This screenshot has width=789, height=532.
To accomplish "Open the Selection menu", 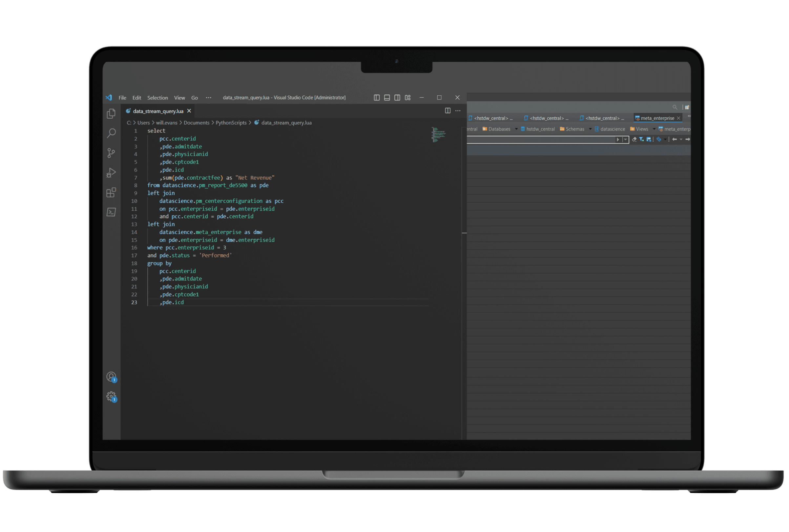I will pyautogui.click(x=157, y=98).
